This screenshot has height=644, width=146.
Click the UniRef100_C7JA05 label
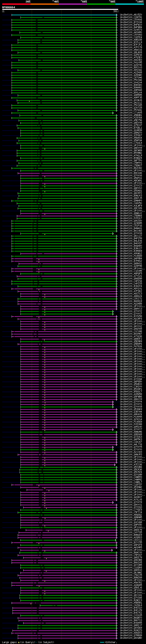click(131, 113)
